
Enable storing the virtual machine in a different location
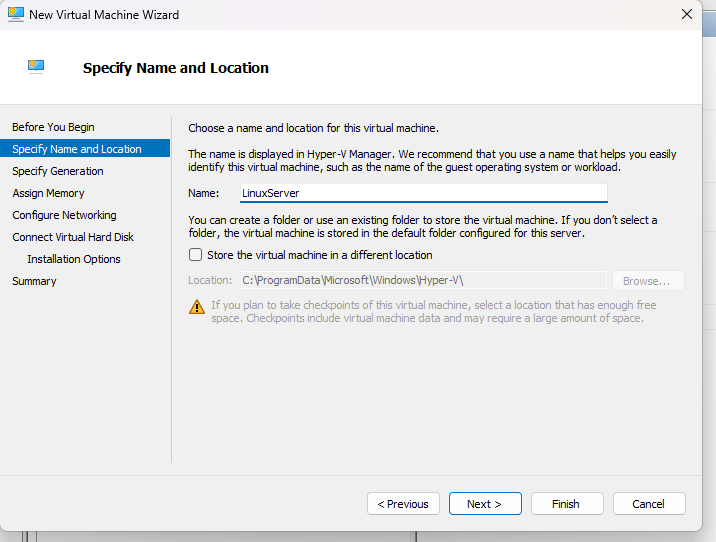pos(196,255)
